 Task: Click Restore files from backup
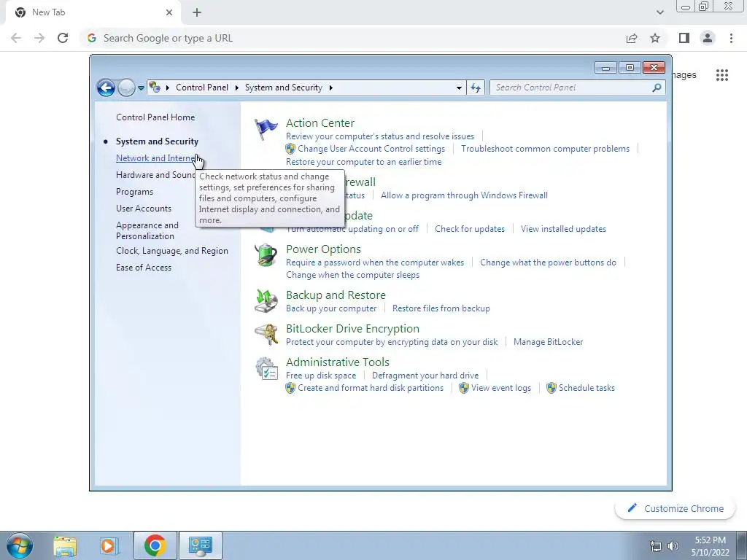point(441,308)
